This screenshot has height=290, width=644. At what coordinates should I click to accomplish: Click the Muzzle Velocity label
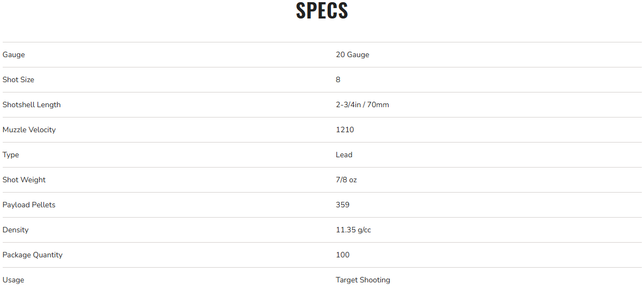tap(29, 129)
